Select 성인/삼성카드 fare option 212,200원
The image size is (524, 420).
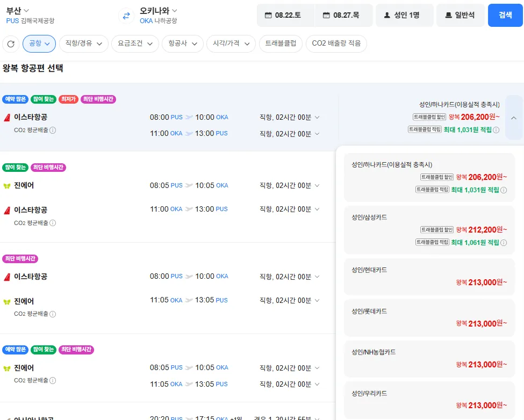[429, 230]
